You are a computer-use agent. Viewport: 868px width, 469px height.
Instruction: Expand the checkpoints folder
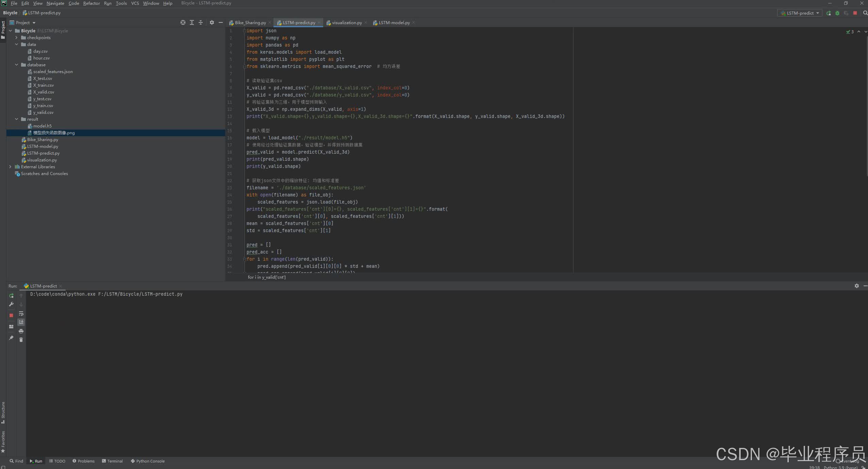point(16,38)
